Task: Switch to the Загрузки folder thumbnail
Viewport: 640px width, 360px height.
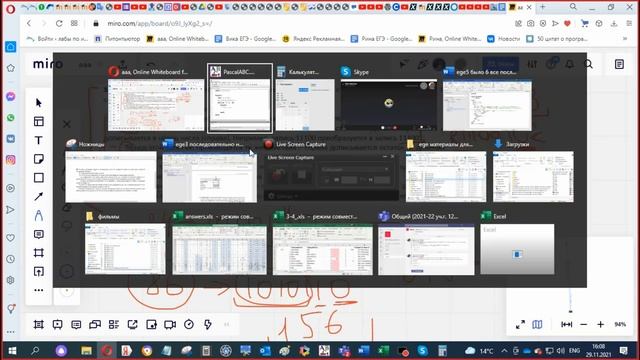Action: coord(533,171)
